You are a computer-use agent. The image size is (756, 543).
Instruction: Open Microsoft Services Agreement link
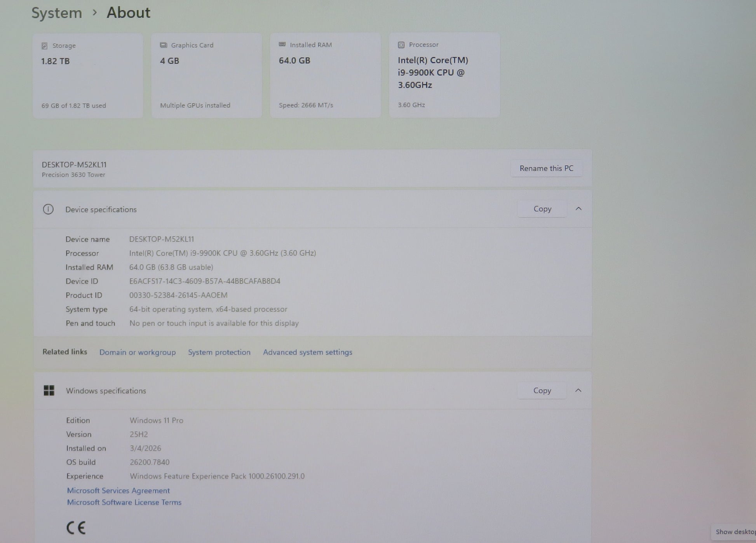click(118, 491)
